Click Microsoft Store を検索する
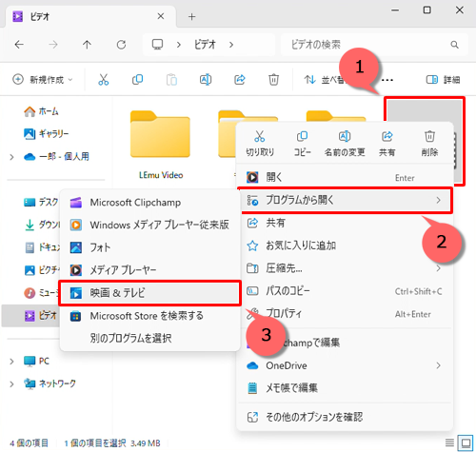The width and height of the screenshot is (476, 452). coord(149,316)
